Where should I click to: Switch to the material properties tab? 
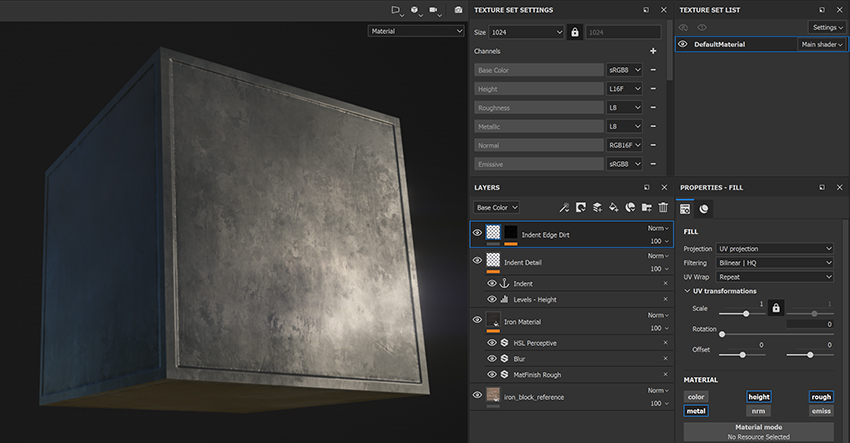click(x=704, y=209)
